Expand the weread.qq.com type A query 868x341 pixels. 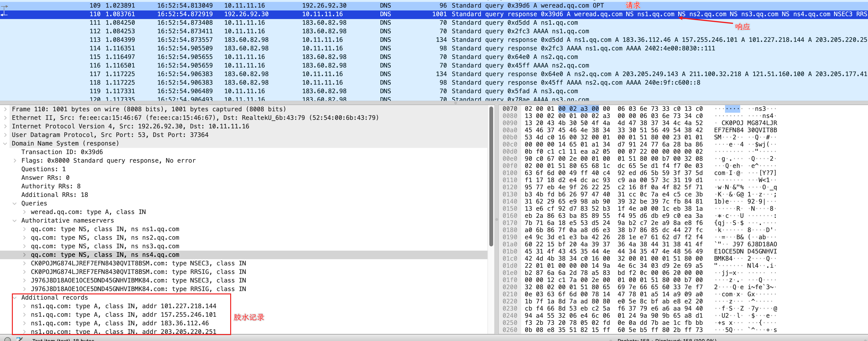click(x=24, y=212)
